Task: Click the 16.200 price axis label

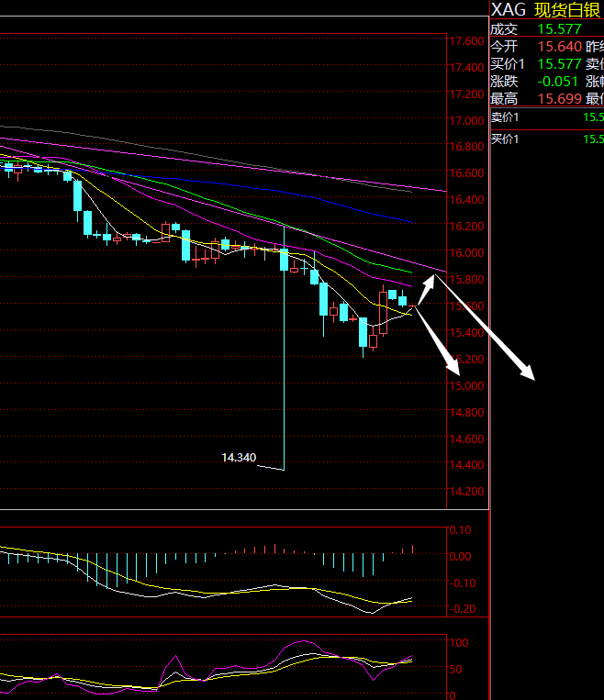Action: (x=466, y=227)
